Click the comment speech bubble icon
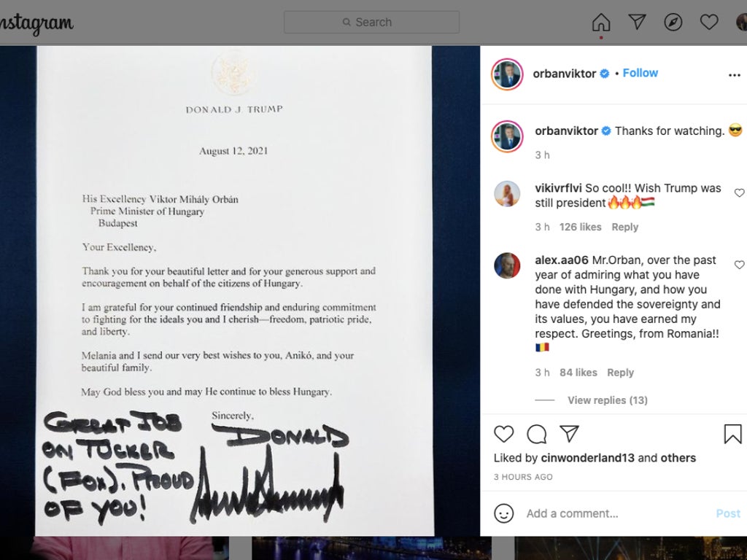The height and width of the screenshot is (560, 747). [x=536, y=434]
